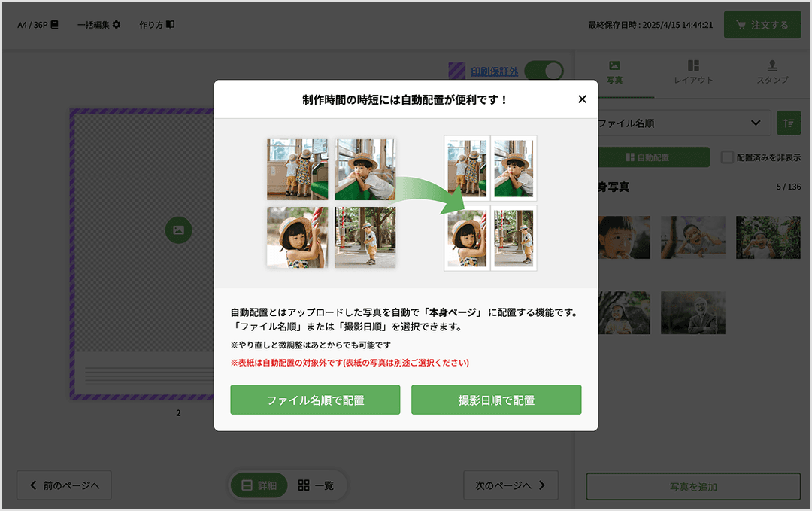This screenshot has width=812, height=511.
Task: Click the image placeholder icon on page
Action: click(x=178, y=230)
